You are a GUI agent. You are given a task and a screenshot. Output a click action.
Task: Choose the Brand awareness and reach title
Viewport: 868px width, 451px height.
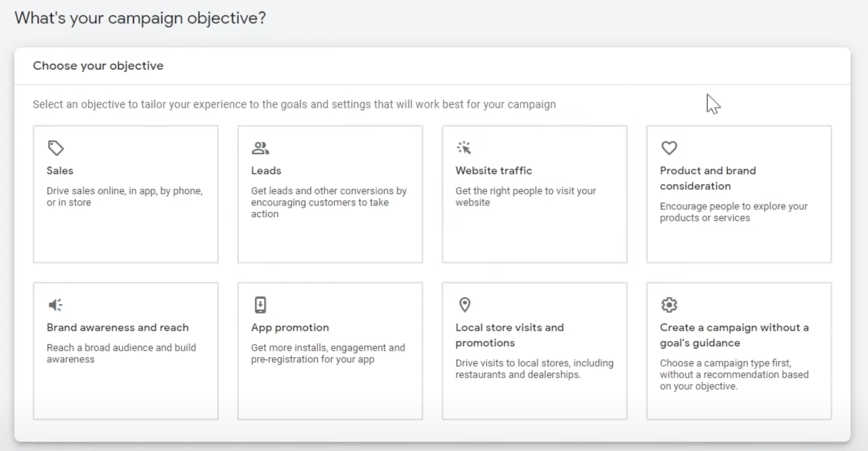tap(118, 327)
